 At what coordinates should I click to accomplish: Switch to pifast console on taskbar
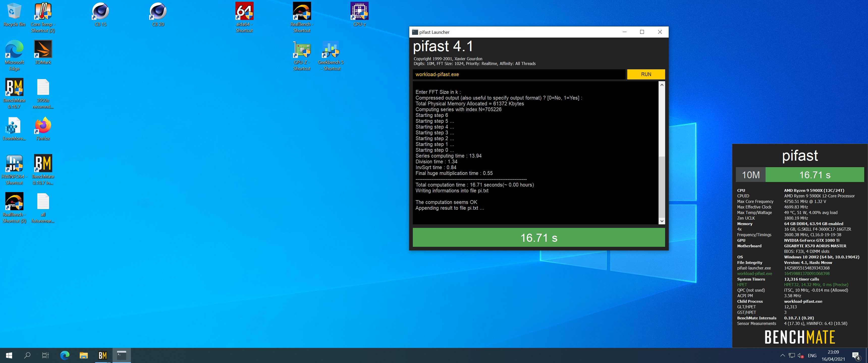[121, 355]
